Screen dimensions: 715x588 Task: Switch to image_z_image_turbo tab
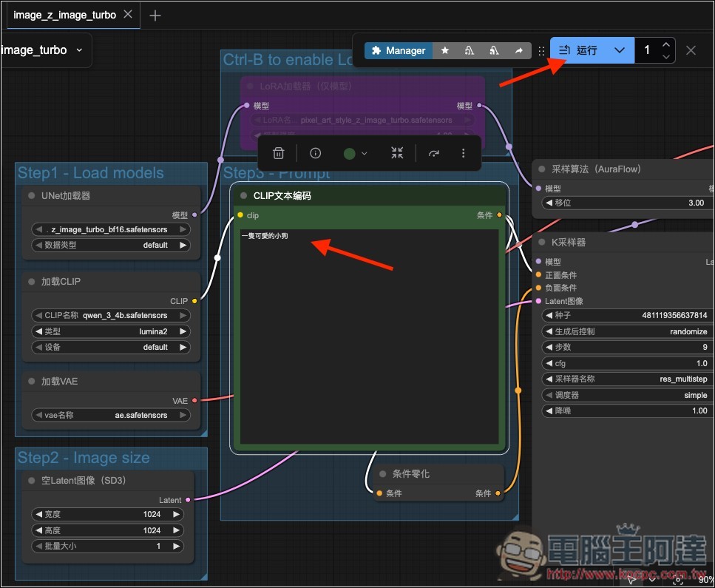(x=64, y=15)
